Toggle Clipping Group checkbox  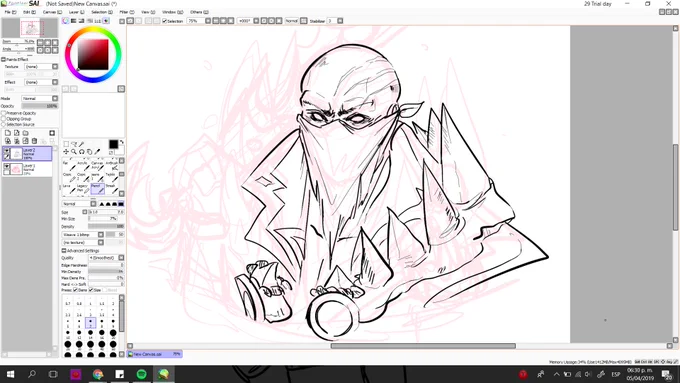click(x=4, y=119)
